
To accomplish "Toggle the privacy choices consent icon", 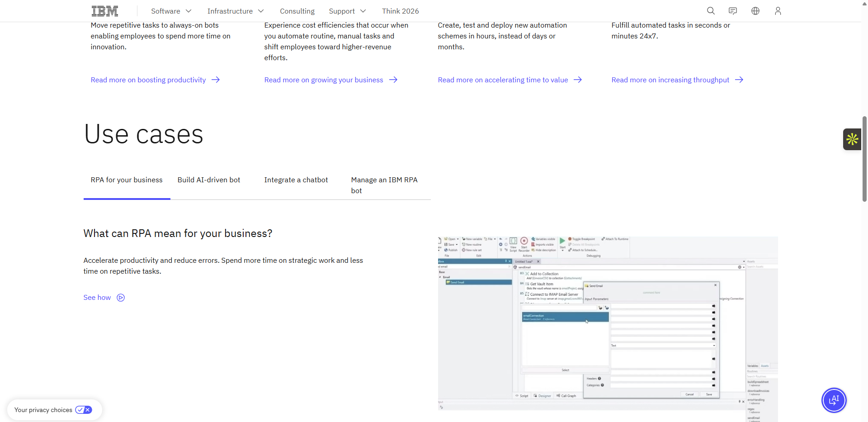I will 83,410.
